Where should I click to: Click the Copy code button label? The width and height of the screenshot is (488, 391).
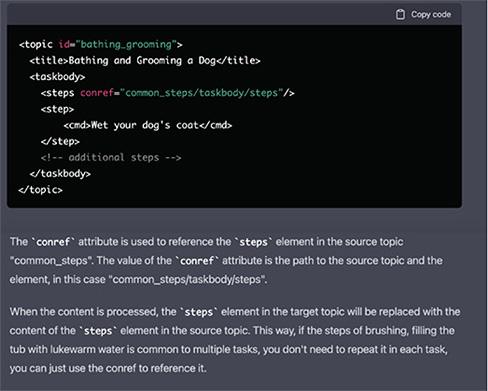431,14
